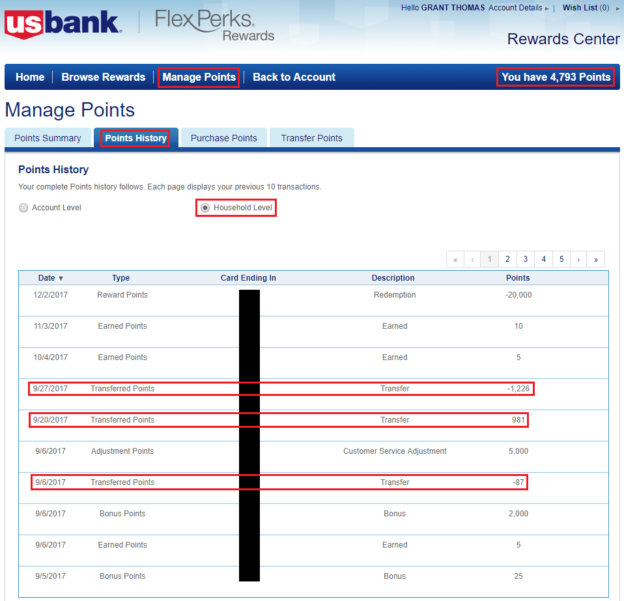Click the previous page single arrow
The image size is (624, 601).
(x=473, y=259)
